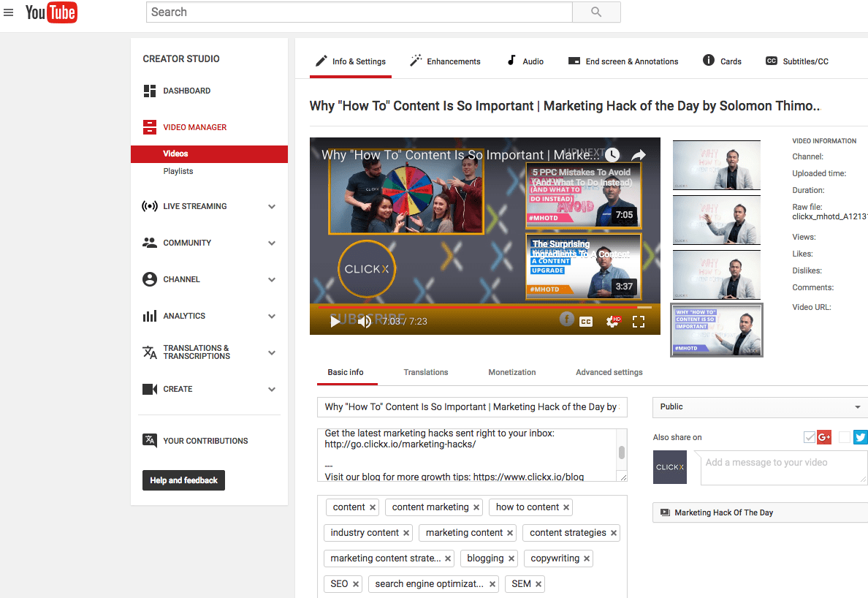The height and width of the screenshot is (598, 868).
Task: Mute the video player volume
Action: tap(364, 322)
